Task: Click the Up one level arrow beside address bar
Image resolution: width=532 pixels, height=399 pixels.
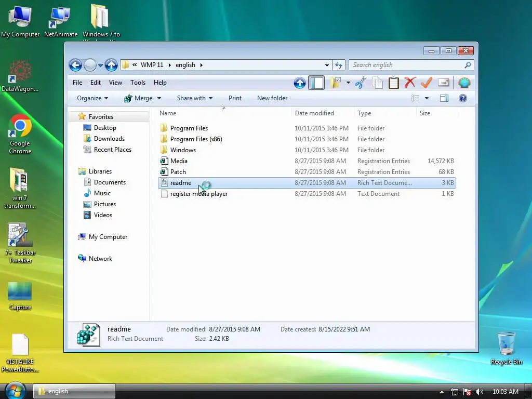Action: tap(111, 65)
